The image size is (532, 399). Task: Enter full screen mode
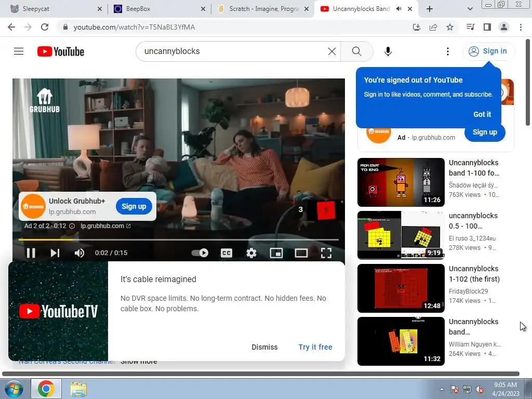click(x=326, y=253)
